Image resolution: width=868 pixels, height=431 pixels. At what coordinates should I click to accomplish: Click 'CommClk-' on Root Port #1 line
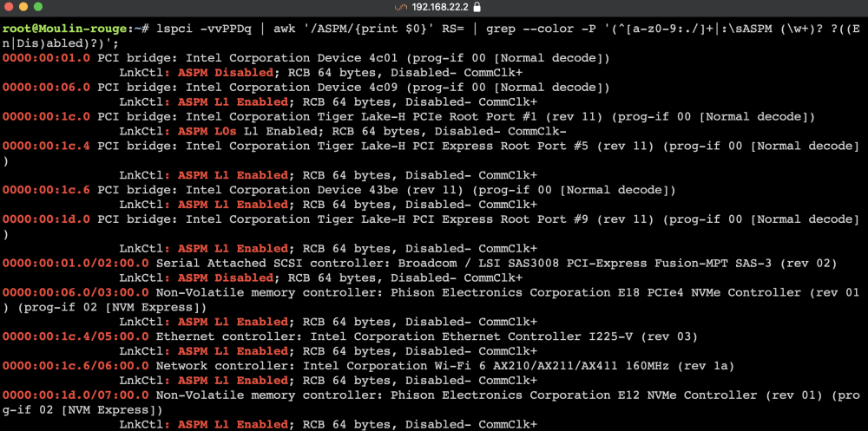[537, 131]
